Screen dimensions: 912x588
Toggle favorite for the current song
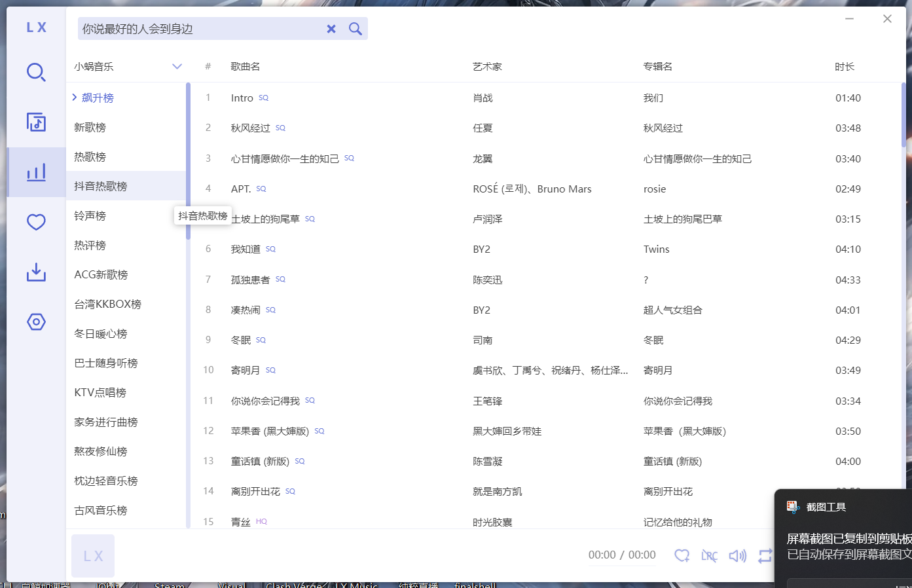point(682,555)
